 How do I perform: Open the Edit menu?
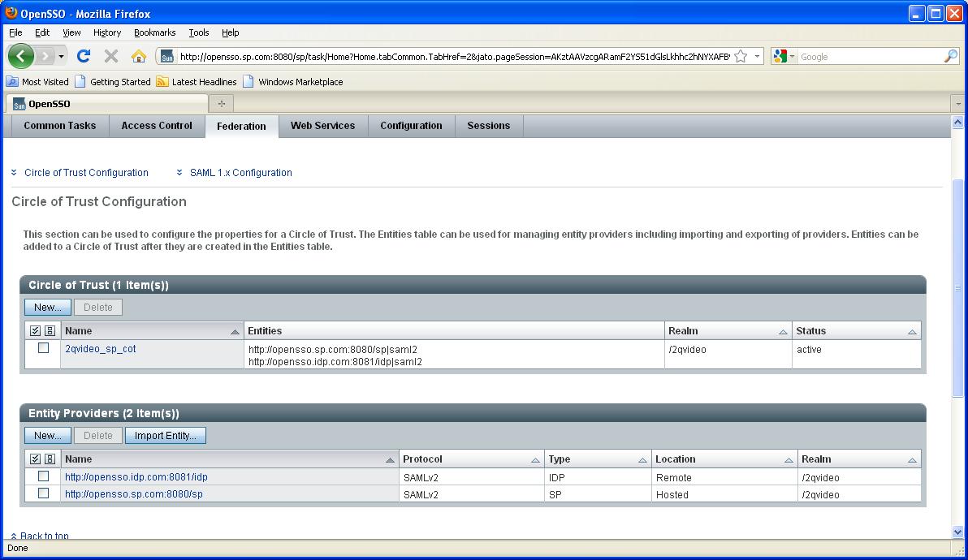pos(42,32)
